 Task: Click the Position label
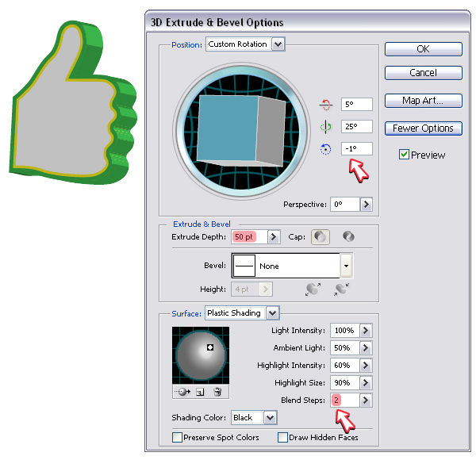pyautogui.click(x=186, y=45)
